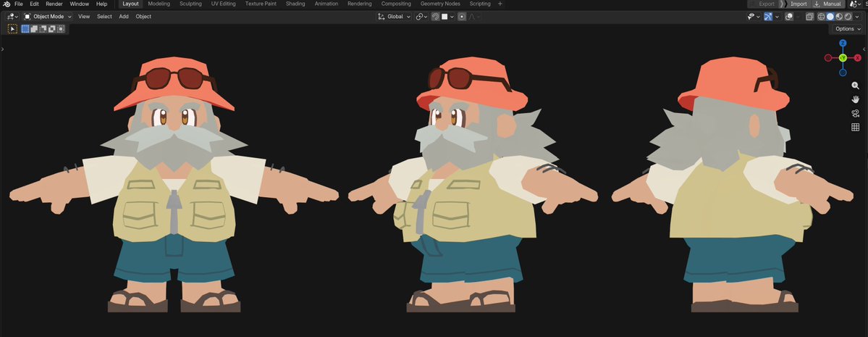Click the X axis on navigation gizmo
Viewport: 868px width, 337px height.
click(857, 58)
